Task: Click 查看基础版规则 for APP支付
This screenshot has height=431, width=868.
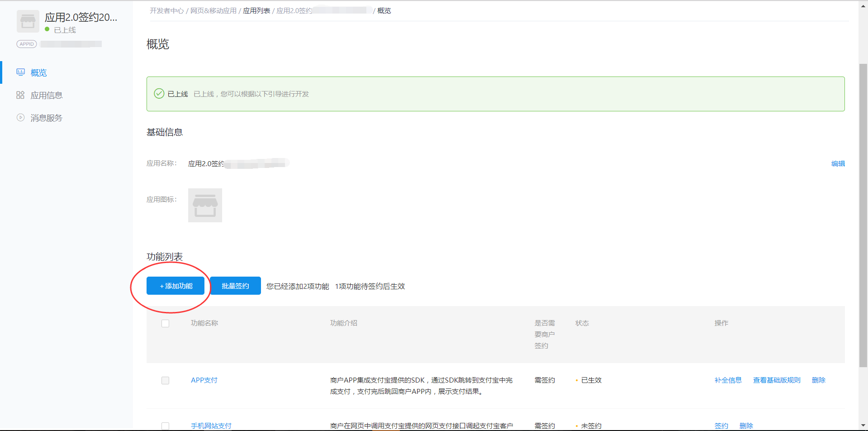Action: pyautogui.click(x=777, y=380)
